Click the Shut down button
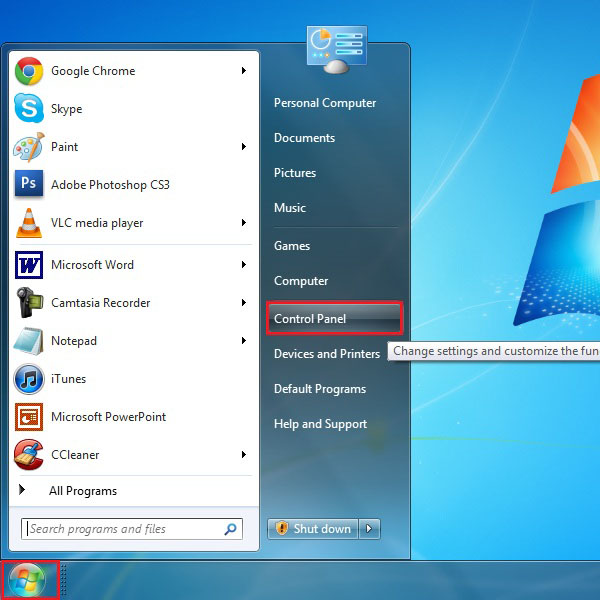Screen dimensions: 600x600 (313, 529)
